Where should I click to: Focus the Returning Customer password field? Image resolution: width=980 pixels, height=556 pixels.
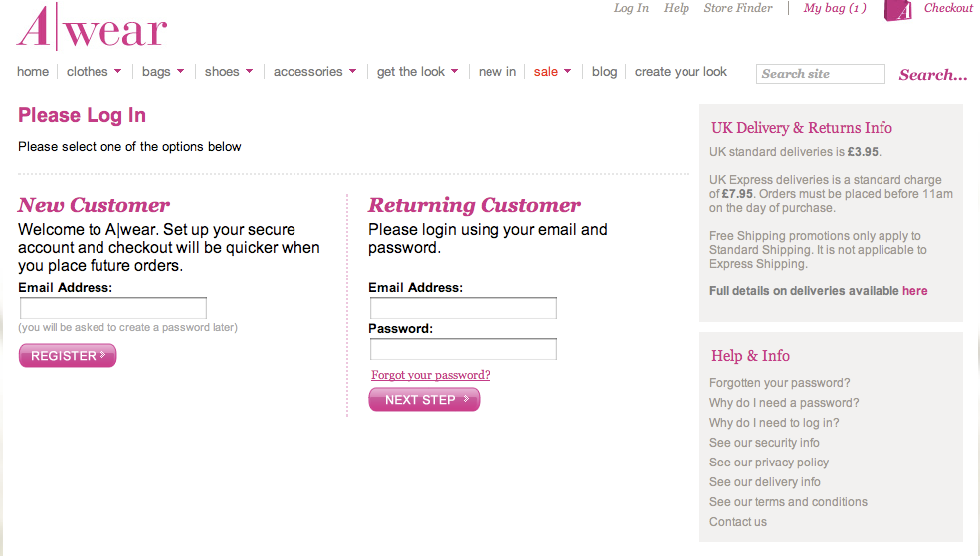coord(463,349)
